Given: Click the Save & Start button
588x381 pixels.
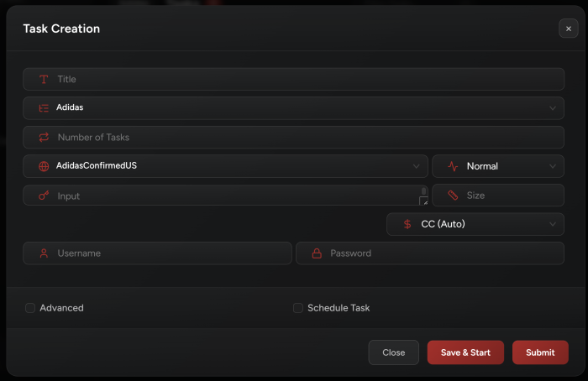Looking at the screenshot, I should [x=465, y=352].
